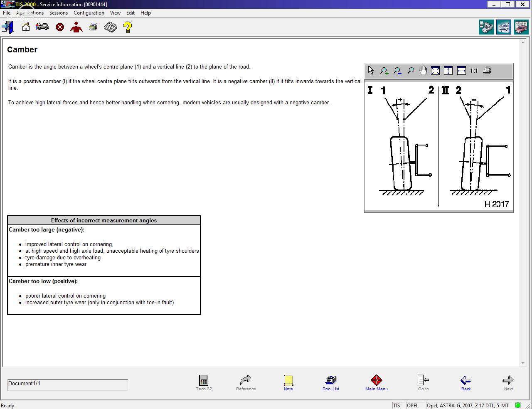Open help with yellow question mark icon
The height and width of the screenshot is (409, 532).
click(x=128, y=27)
